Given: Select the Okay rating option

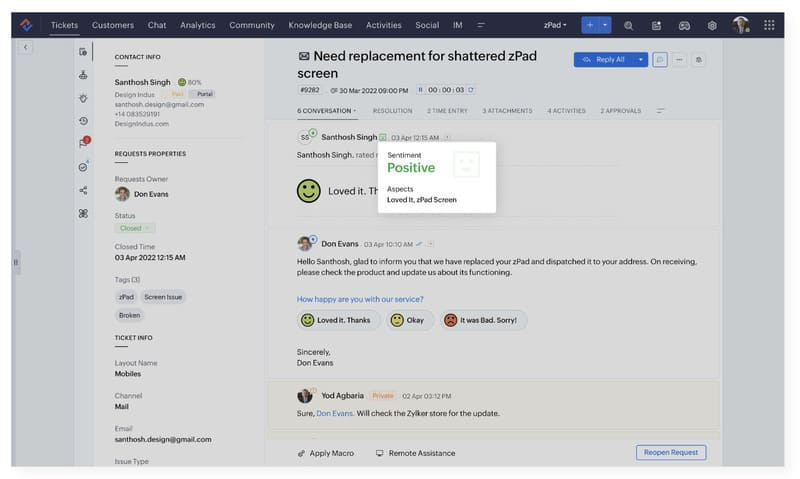Looking at the screenshot, I should [410, 320].
